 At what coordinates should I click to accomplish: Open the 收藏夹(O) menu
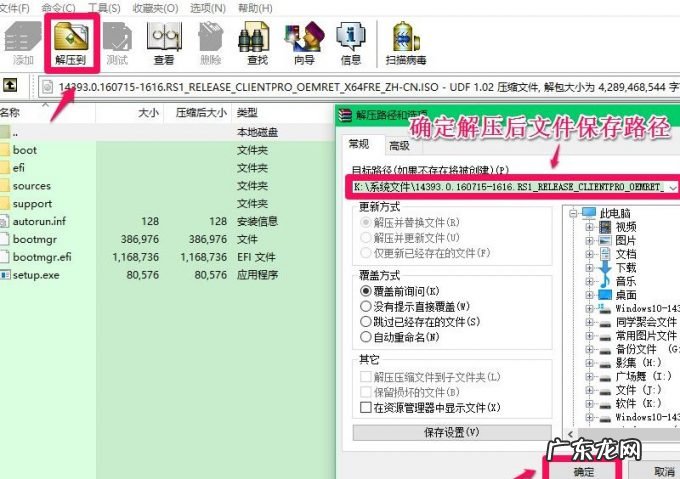155,8
